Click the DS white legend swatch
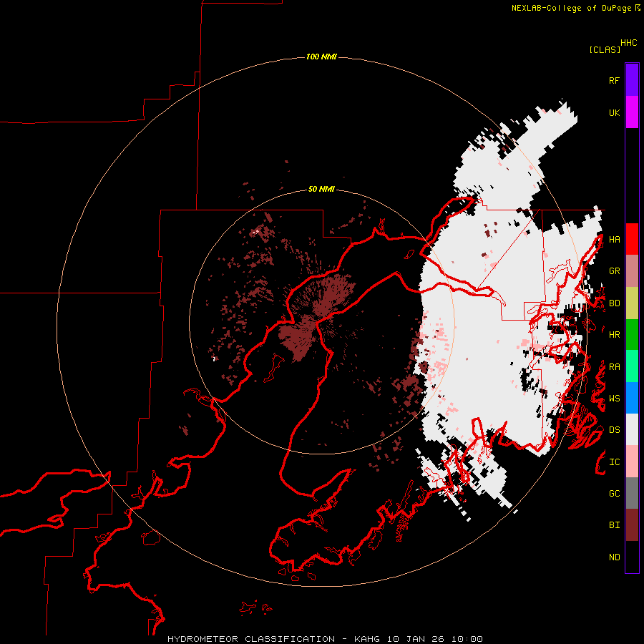This screenshot has width=644, height=644. point(632,429)
